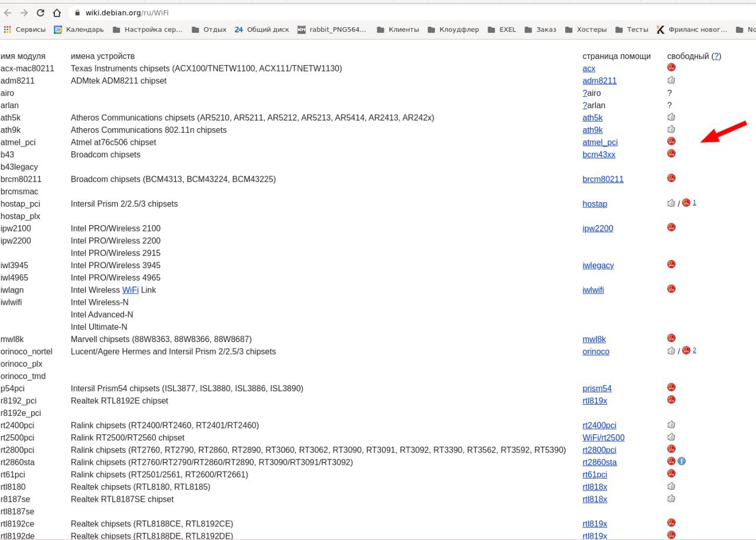This screenshot has width=756, height=540.
Task: Open the EXEL bookmark folder
Action: click(501, 30)
